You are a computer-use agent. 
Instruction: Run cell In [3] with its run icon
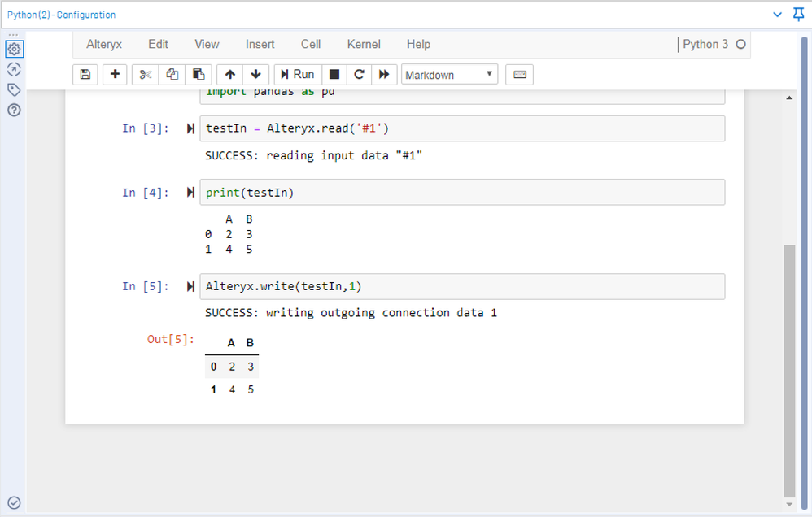click(x=190, y=129)
